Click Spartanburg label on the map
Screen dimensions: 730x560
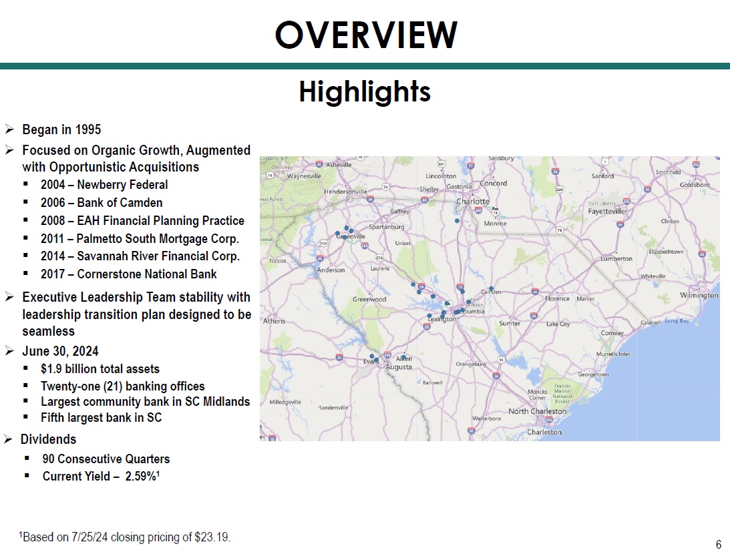click(387, 227)
